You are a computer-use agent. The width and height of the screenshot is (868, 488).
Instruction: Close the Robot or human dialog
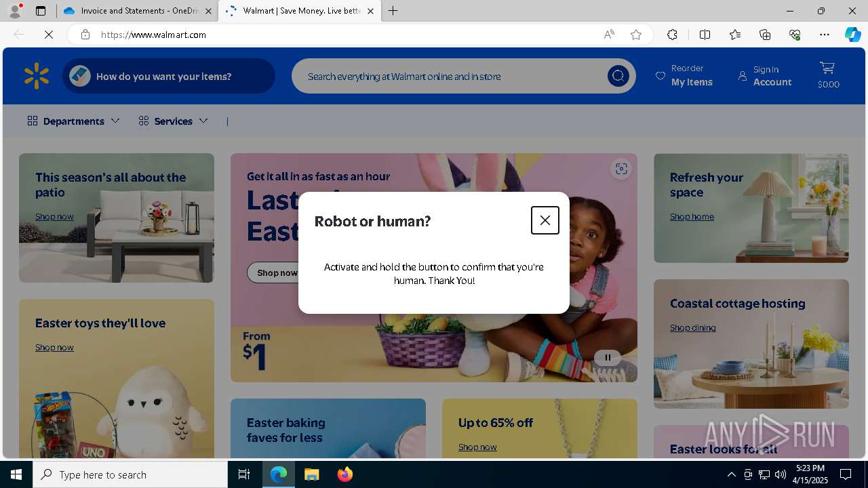545,220
